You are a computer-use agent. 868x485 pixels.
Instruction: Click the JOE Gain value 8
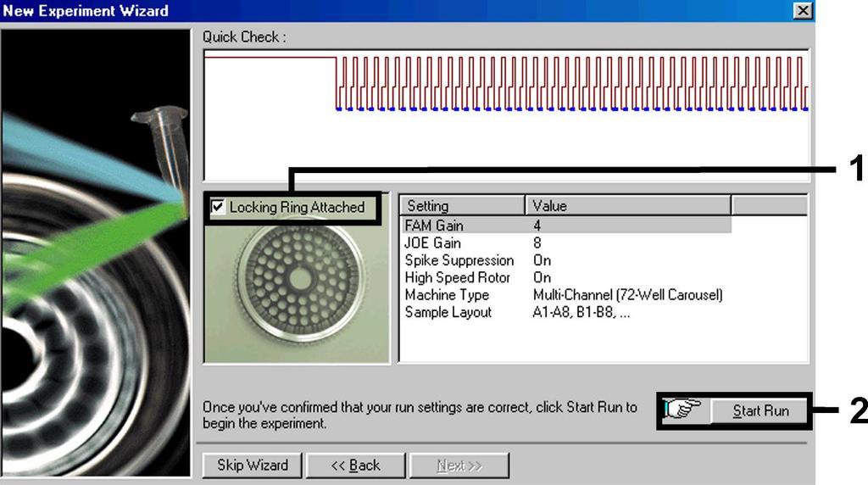pos(537,242)
